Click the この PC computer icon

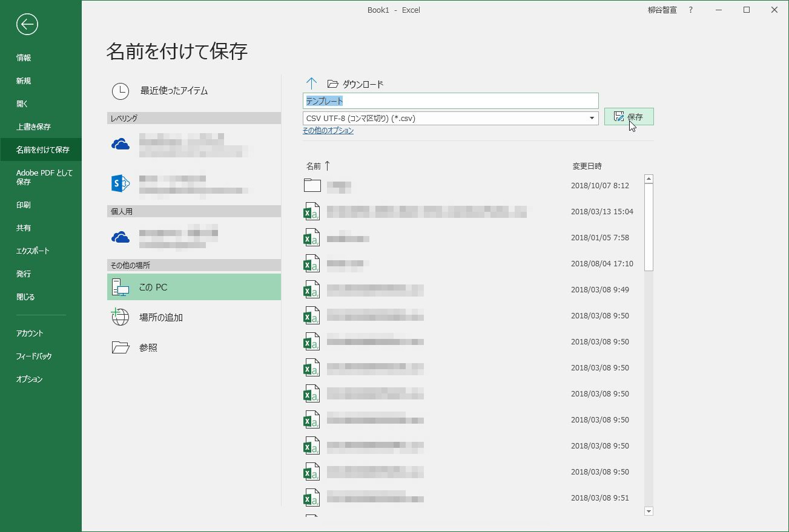point(120,287)
